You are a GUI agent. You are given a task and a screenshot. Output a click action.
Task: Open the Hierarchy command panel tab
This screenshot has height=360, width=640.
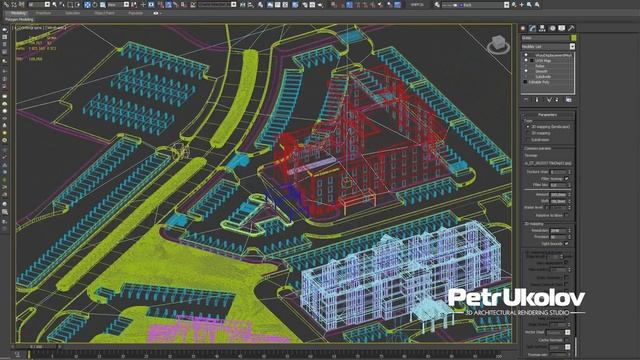[542, 28]
